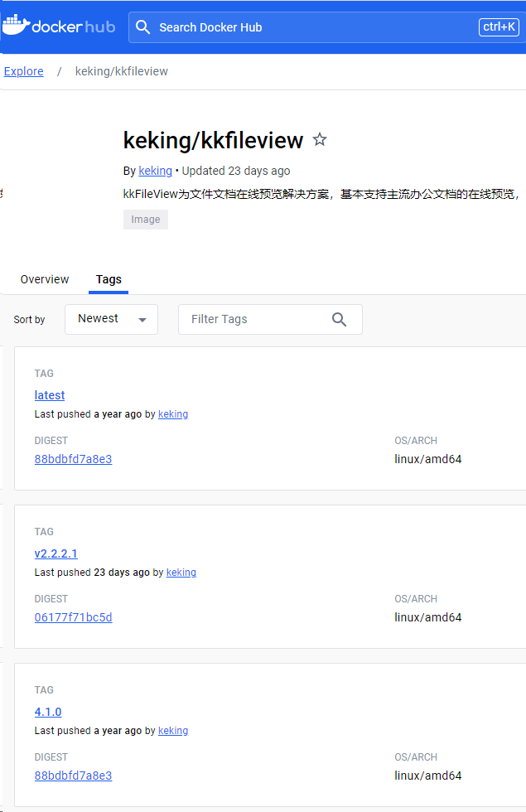Click the keking publisher link
The height and width of the screenshot is (812, 526).
coord(155,171)
